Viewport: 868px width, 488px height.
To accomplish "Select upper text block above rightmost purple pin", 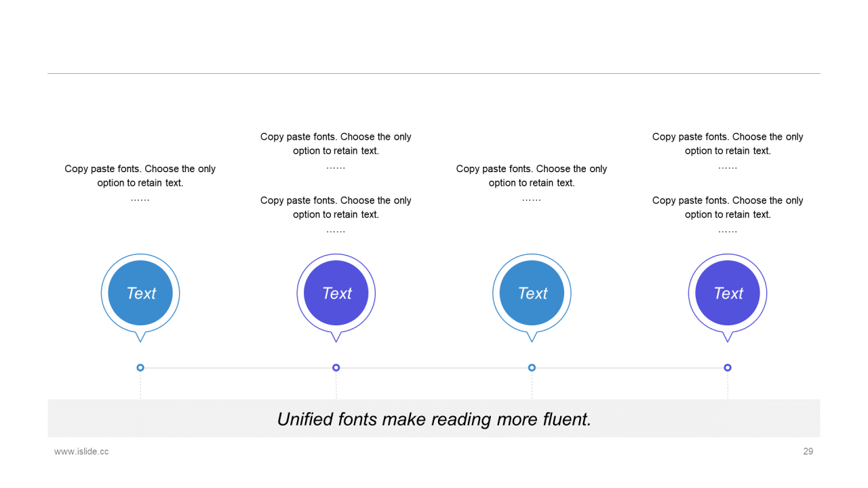I will [x=728, y=151].
